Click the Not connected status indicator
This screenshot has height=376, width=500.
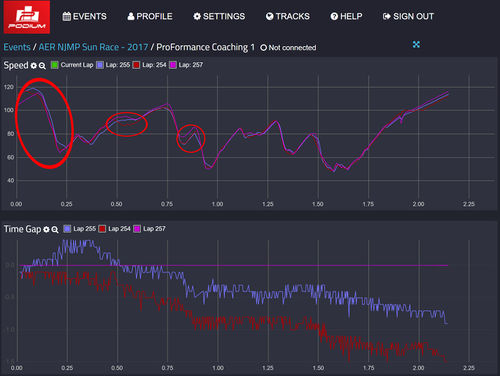288,48
